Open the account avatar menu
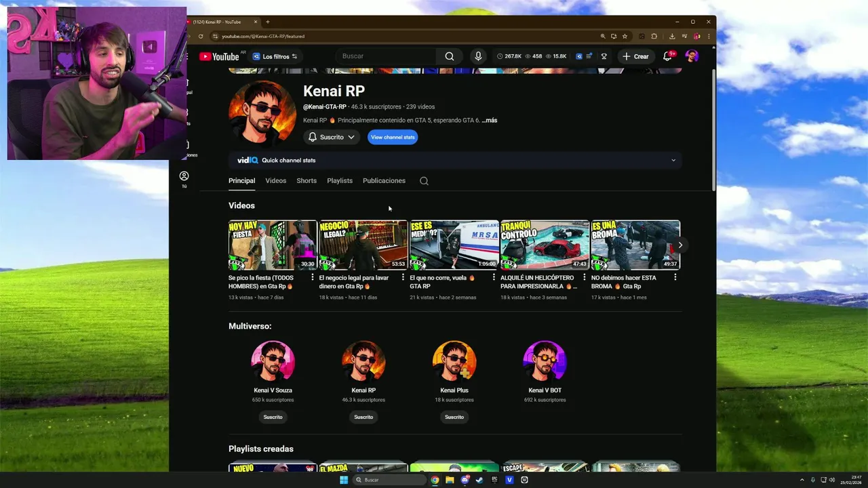 692,56
